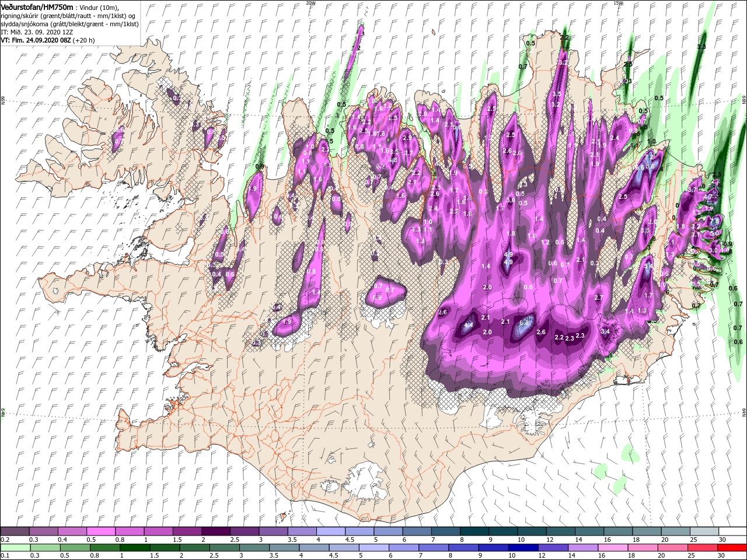Screen dimensions: 747x560
Task: Pick the rain scale 8 royal blue swatch
Action: coord(463,548)
